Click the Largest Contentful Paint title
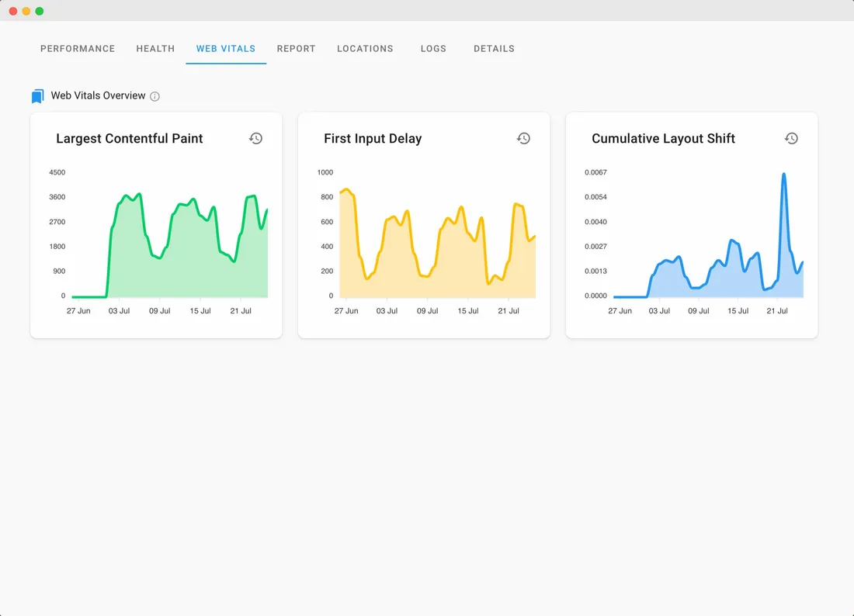This screenshot has height=616, width=854. tap(130, 139)
